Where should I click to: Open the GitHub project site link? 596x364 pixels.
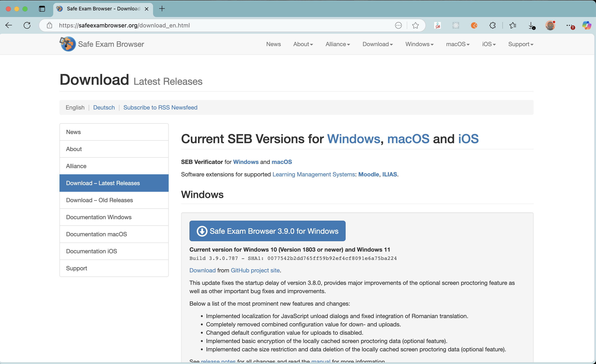pyautogui.click(x=255, y=270)
